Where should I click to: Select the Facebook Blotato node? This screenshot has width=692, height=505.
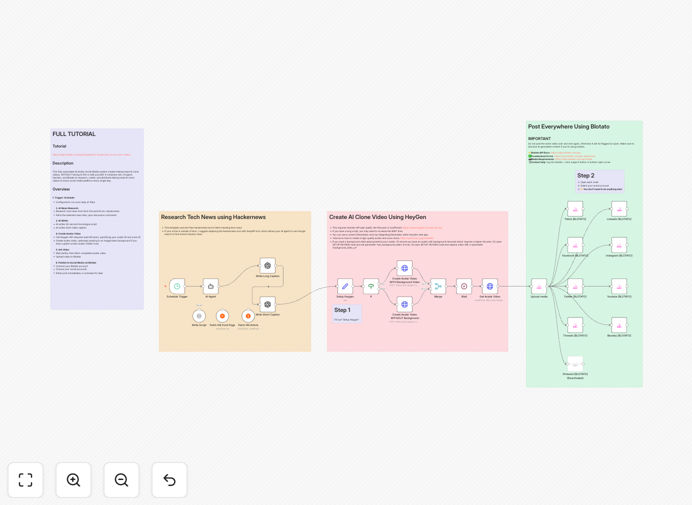(575, 245)
